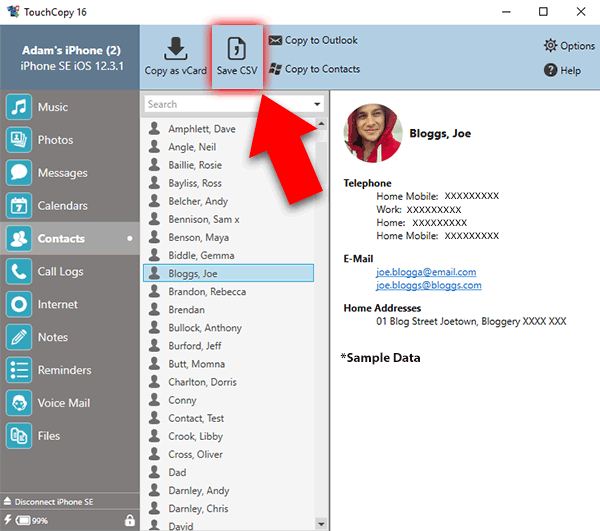Open the joe.bloggs@bloggs.com link

coord(429,285)
